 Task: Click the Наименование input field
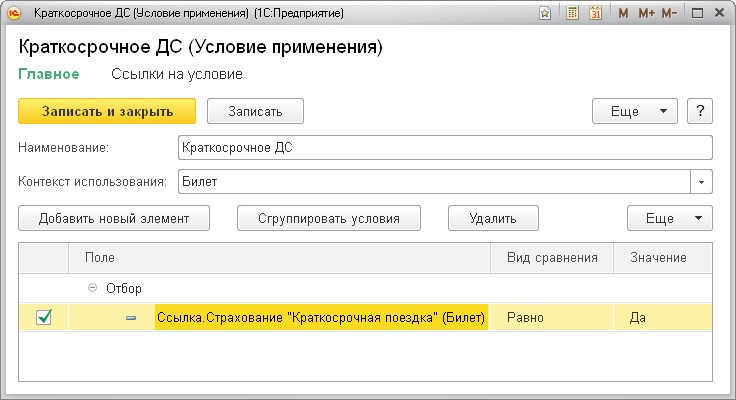coord(443,148)
